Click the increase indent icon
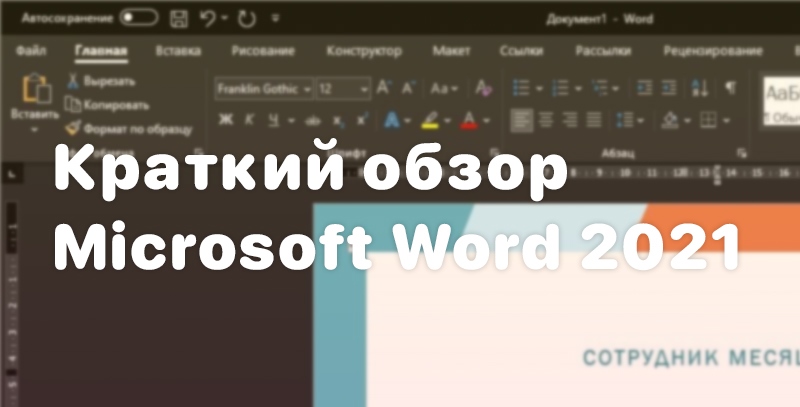800x407 pixels. click(668, 88)
